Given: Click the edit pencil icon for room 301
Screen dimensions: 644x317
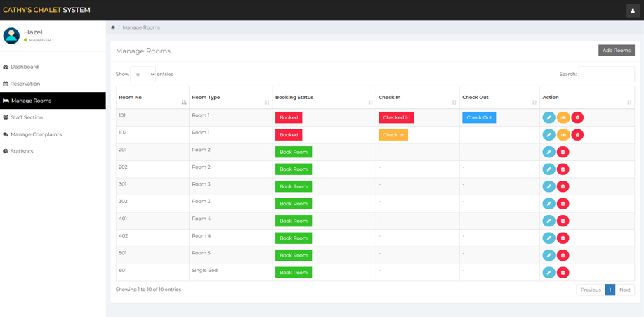Looking at the screenshot, I should coord(548,186).
